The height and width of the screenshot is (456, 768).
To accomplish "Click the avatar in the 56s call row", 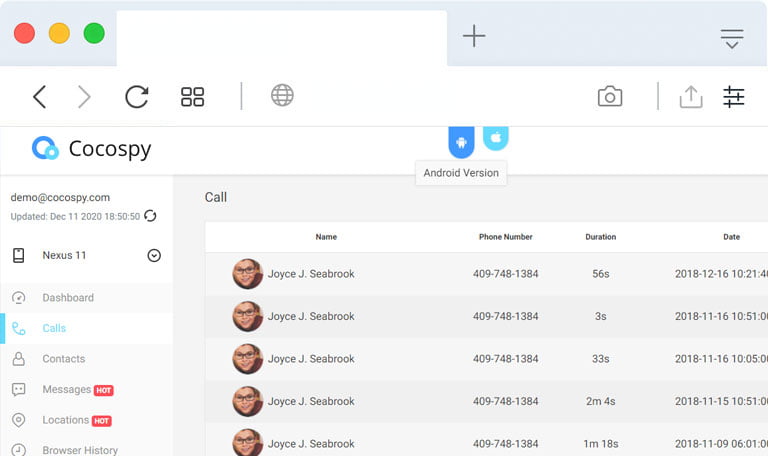I will click(247, 274).
